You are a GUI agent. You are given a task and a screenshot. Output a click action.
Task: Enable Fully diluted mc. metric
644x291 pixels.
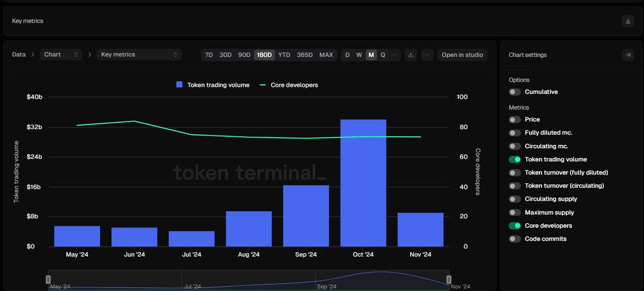tap(515, 133)
